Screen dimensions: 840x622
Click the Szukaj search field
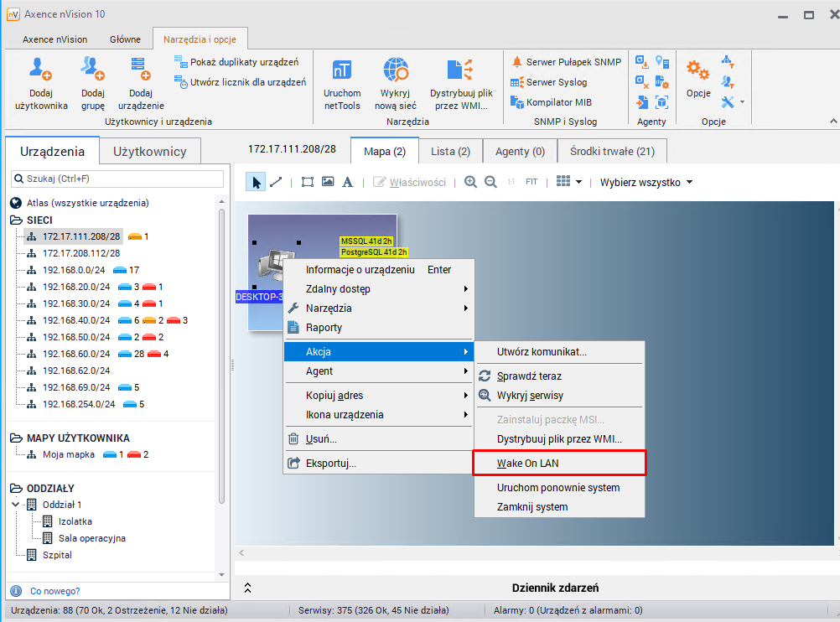point(117,179)
